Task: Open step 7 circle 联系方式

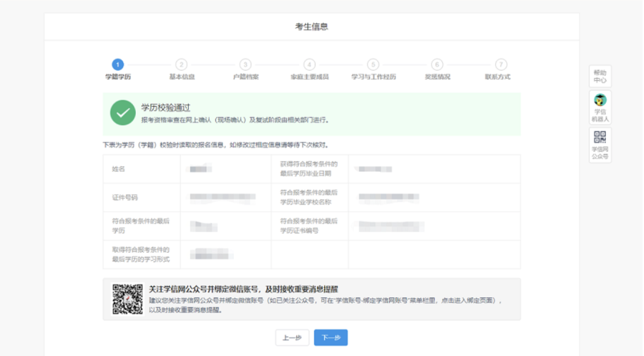Action: 501,64
